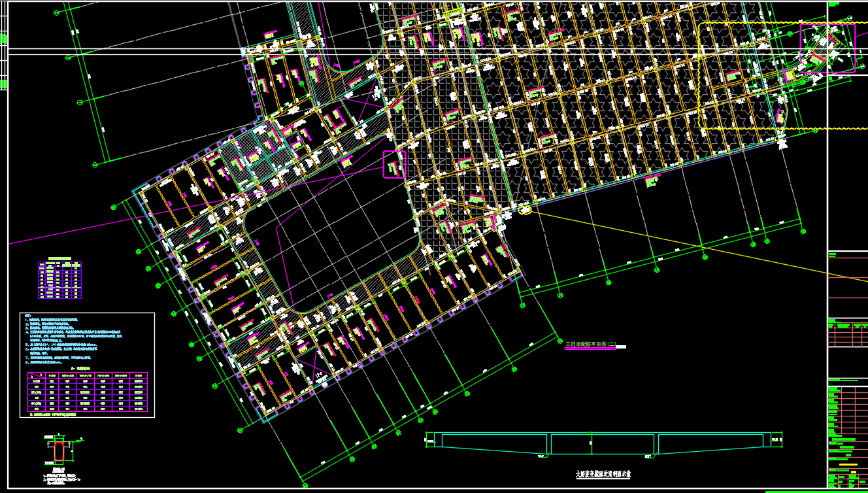The height and width of the screenshot is (493, 868).
Task: Select the large magenta rounded rectangle at top right
Action: [x=827, y=47]
